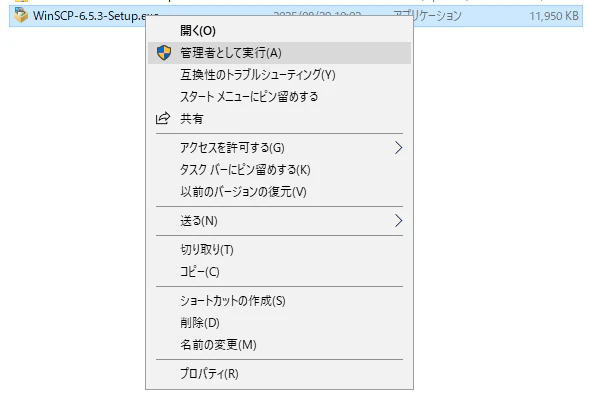Click the 11,950 KB size value
Screen dimensions: 589x395
[554, 16]
